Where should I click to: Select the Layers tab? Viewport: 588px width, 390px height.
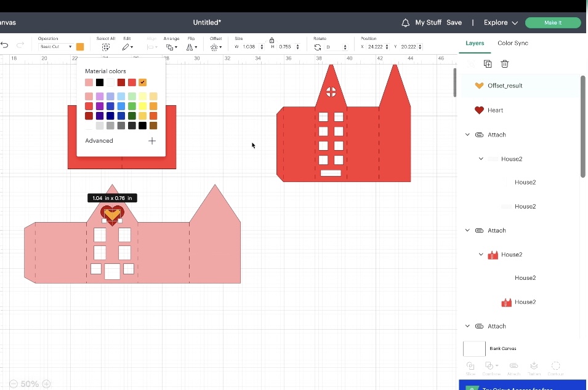point(475,43)
